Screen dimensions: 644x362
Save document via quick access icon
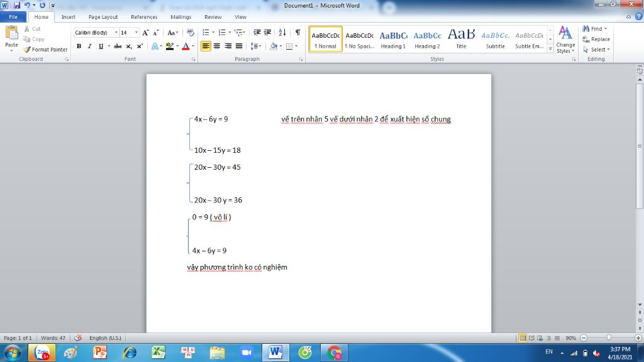[17, 5]
